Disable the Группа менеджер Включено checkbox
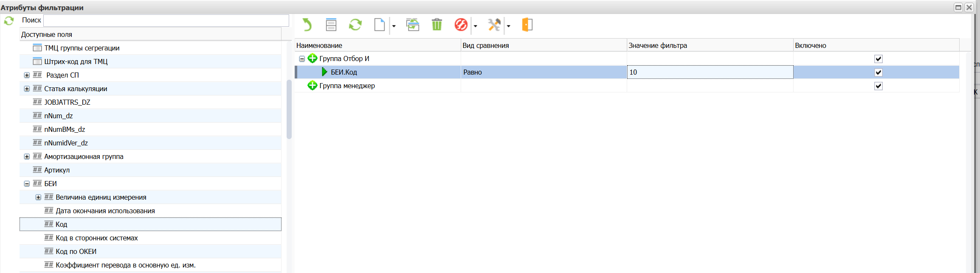This screenshot has width=980, height=273. 878,86
